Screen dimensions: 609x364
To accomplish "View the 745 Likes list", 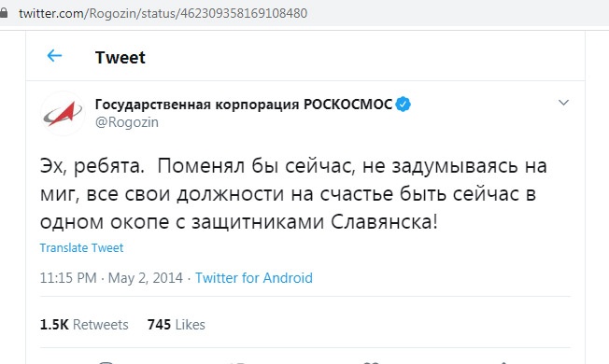I will click(176, 325).
